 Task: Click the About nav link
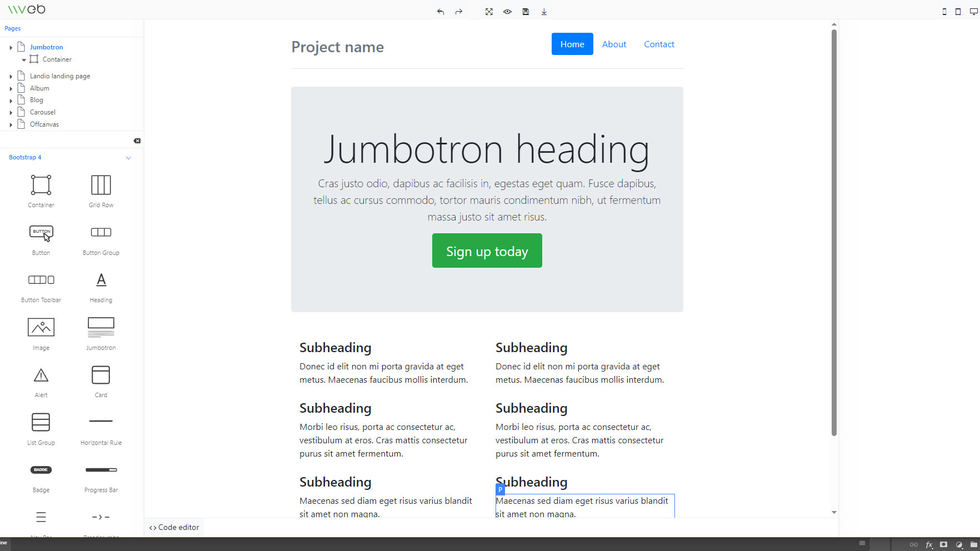point(614,44)
